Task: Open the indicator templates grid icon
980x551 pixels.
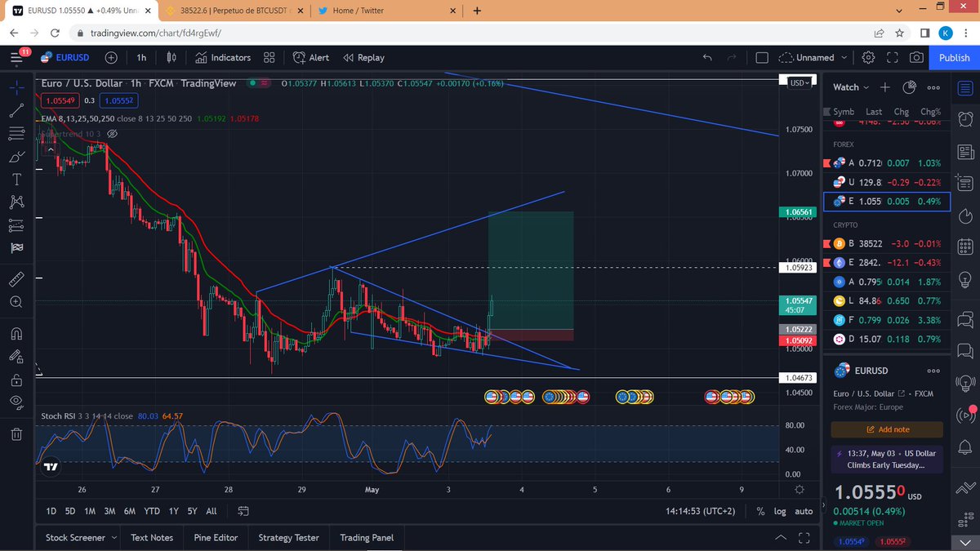Action: (269, 58)
